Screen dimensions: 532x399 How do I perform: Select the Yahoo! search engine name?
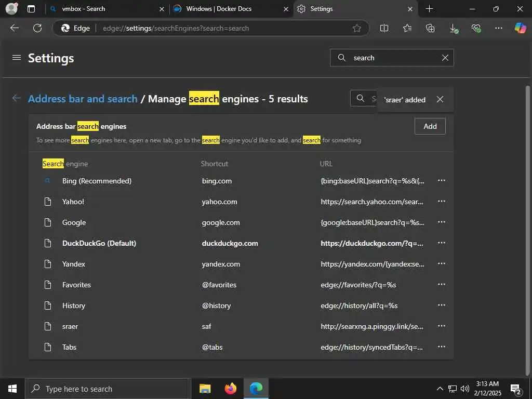73,202
